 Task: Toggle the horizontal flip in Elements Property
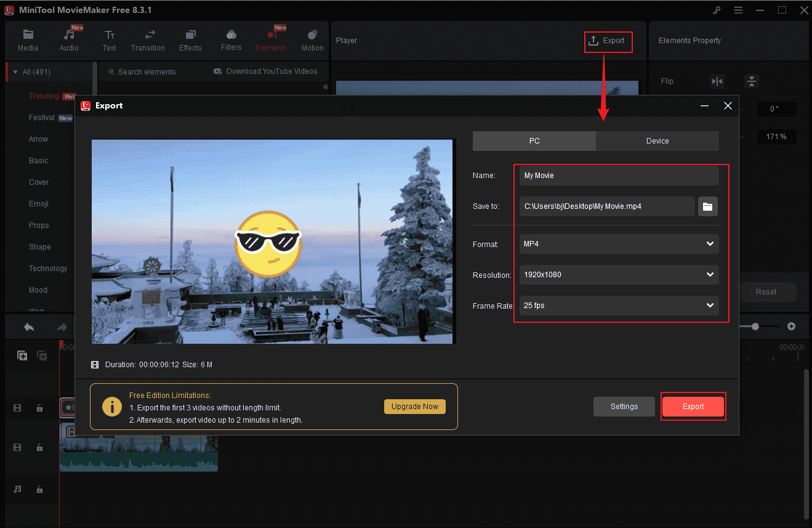(x=717, y=81)
